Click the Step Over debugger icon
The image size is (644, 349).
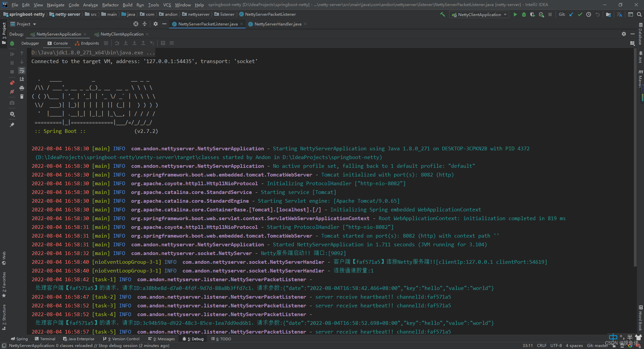tap(117, 43)
